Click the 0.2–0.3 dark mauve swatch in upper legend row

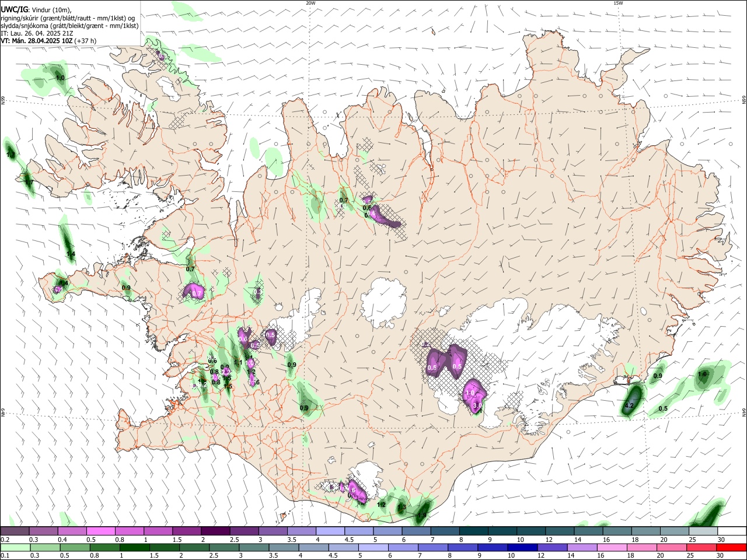(x=15, y=531)
